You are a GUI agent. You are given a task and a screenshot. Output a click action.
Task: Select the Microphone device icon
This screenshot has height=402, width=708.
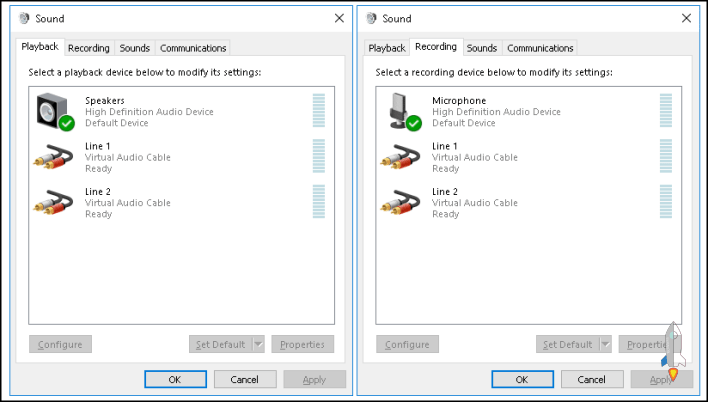pyautogui.click(x=400, y=111)
